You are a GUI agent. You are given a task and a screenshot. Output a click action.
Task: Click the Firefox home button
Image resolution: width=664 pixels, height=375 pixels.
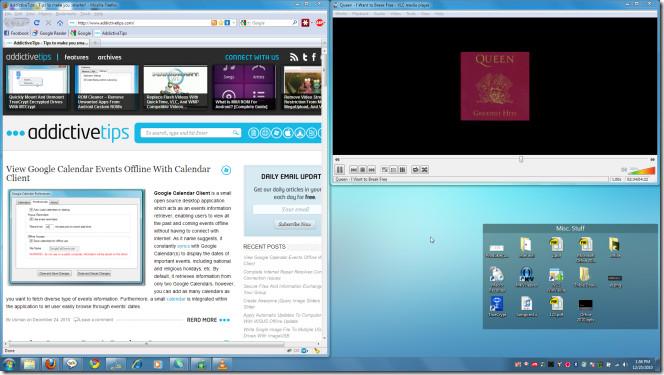(x=60, y=23)
